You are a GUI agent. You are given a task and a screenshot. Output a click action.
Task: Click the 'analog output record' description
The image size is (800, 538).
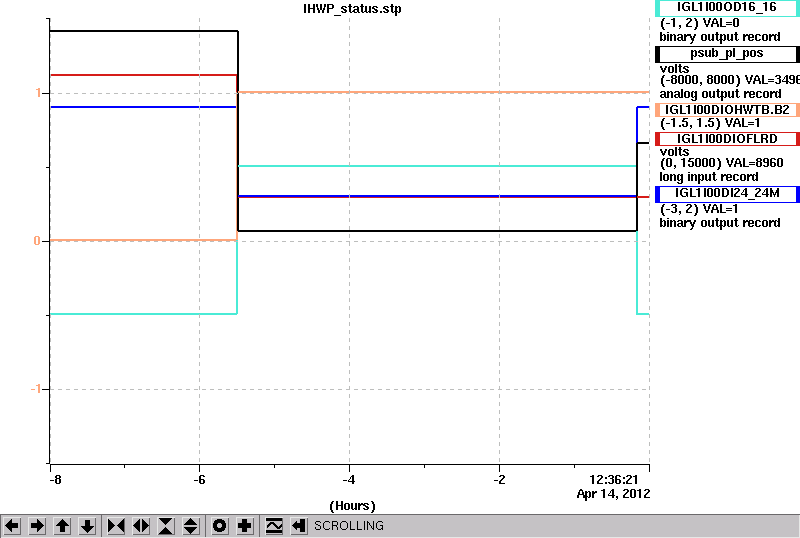[720, 94]
